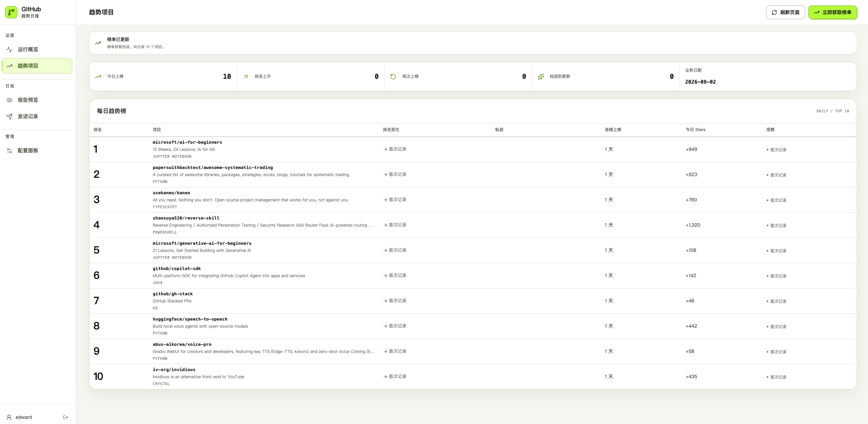Click the +523 stars value

pos(691,174)
